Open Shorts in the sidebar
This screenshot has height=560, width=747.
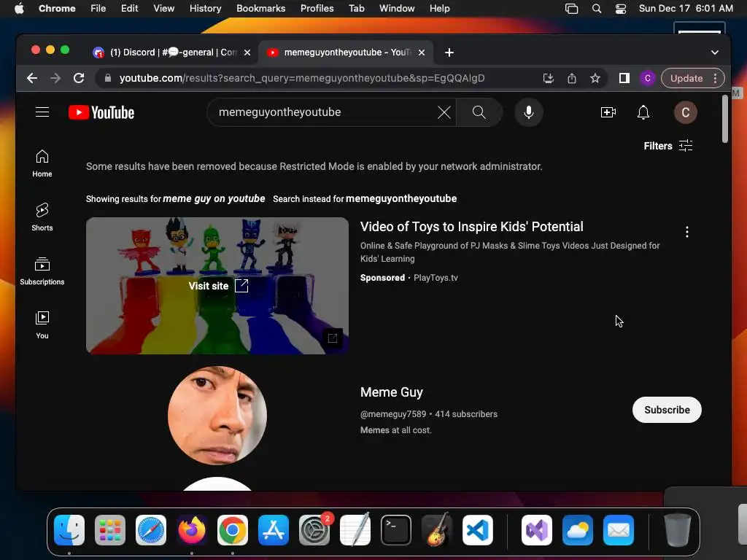point(42,217)
